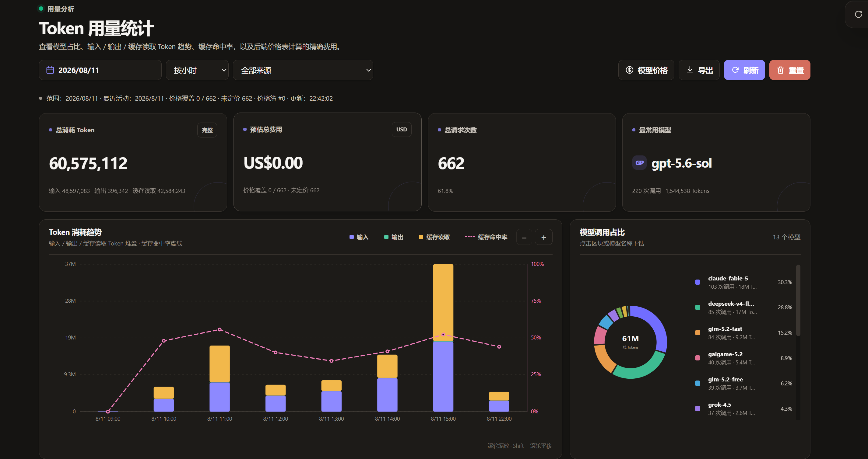Click the gpt-5.6-sol model name

681,163
